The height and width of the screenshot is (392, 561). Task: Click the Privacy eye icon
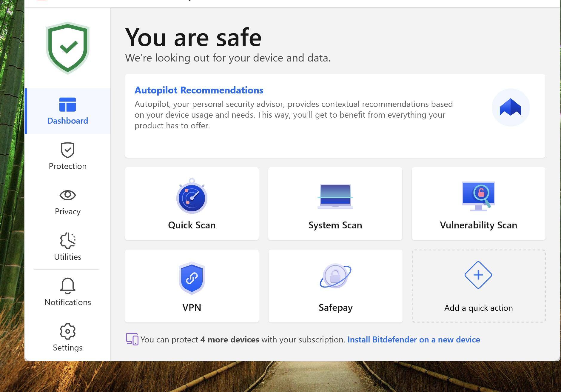[x=68, y=195]
